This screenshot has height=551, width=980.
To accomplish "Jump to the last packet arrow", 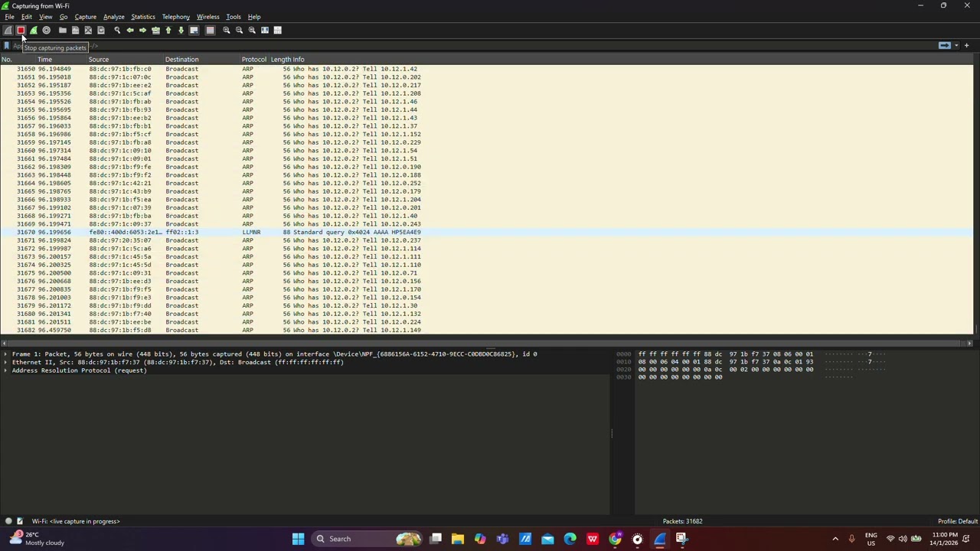I will pos(181,31).
